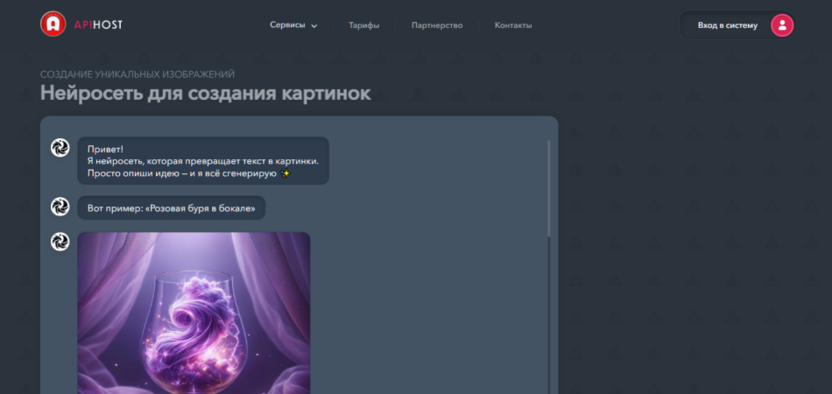This screenshot has height=394, width=832.
Task: Click bot avatar beside the Привет message
Action: (60, 147)
